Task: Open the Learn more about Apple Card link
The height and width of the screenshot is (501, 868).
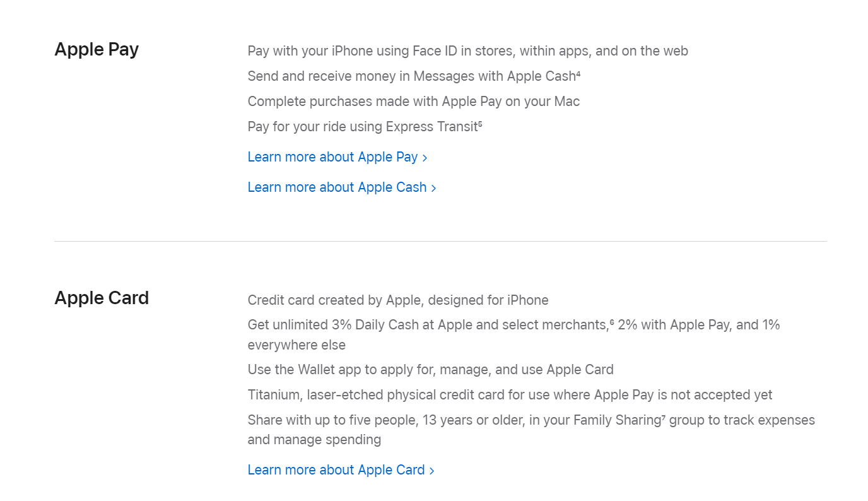Action: (341, 470)
